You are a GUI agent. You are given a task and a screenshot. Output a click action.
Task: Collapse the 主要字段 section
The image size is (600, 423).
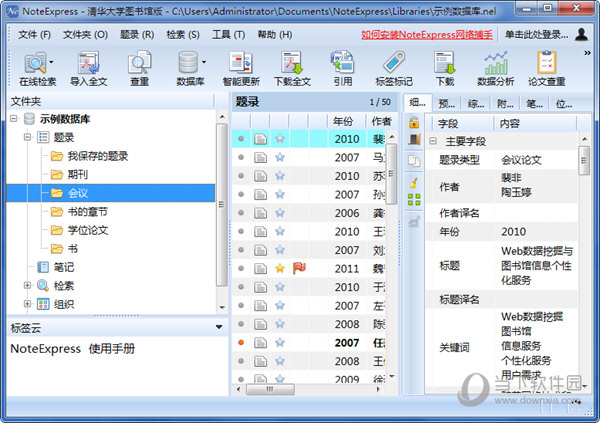(x=433, y=141)
